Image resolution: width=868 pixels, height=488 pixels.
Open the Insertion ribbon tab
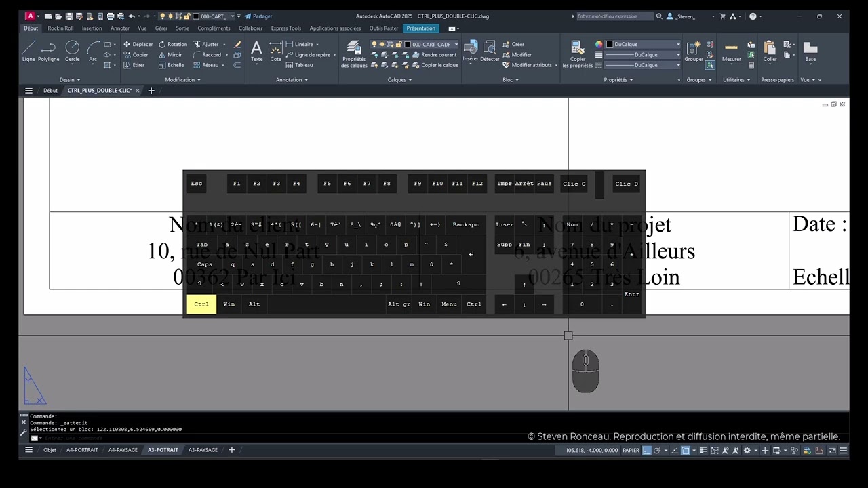[x=92, y=28]
